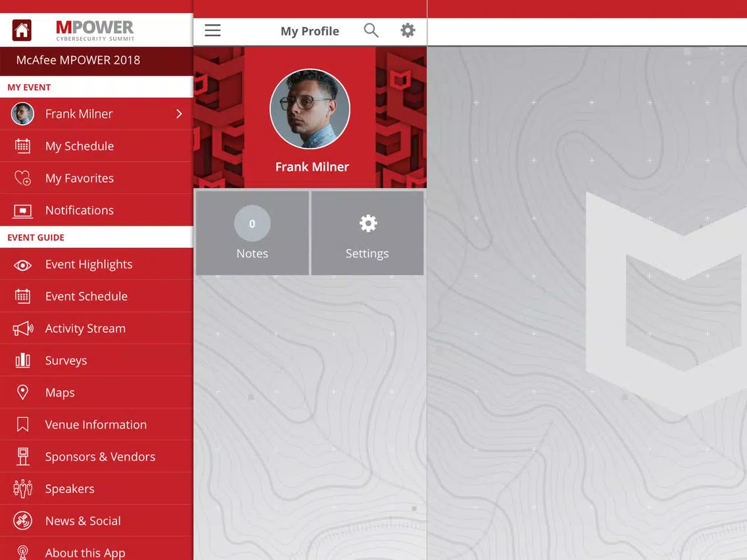Click the Settings tile gear icon

(368, 223)
